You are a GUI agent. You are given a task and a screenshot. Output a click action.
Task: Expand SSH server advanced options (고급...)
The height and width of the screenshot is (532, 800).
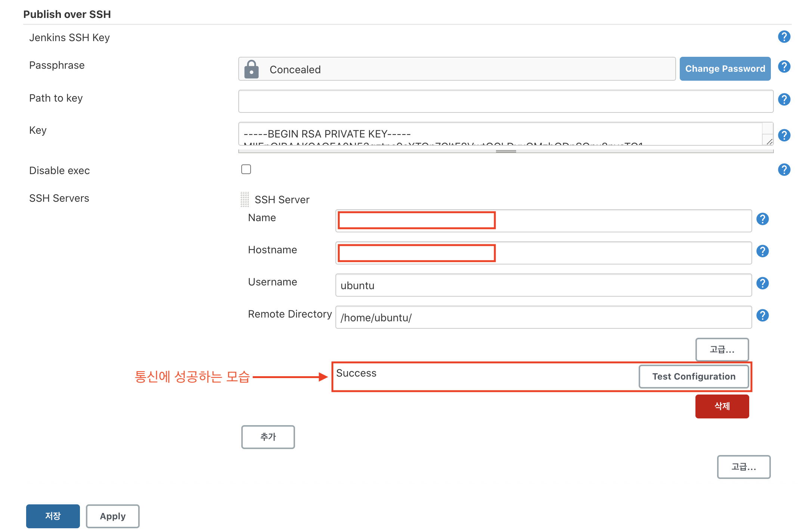(722, 350)
